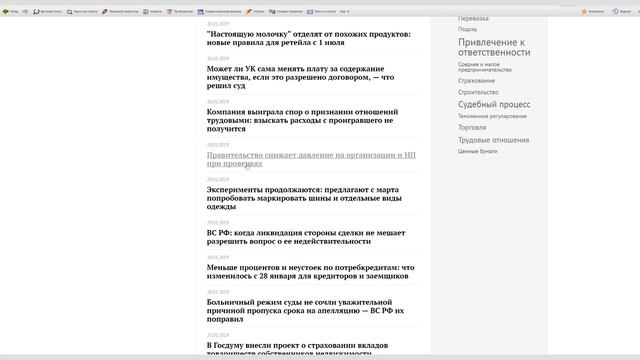
Task: Click the date above the "Настоящую молочку" headline
Action: click(218, 24)
